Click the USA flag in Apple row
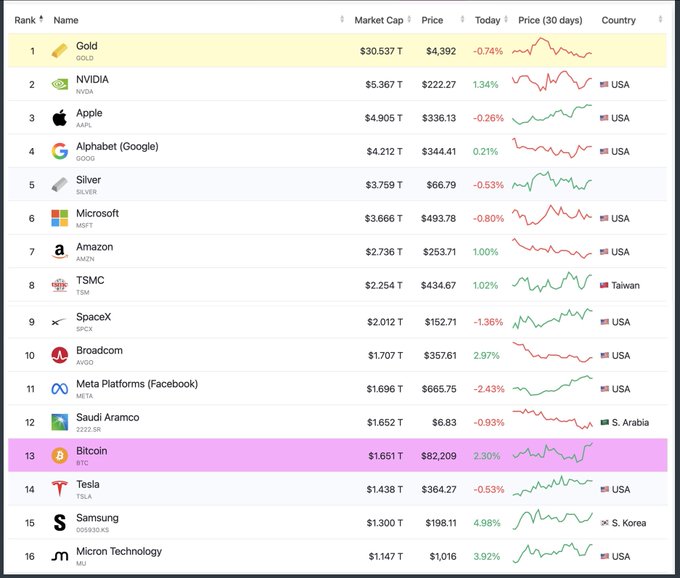Viewport: 680px width, 578px height. pos(604,118)
